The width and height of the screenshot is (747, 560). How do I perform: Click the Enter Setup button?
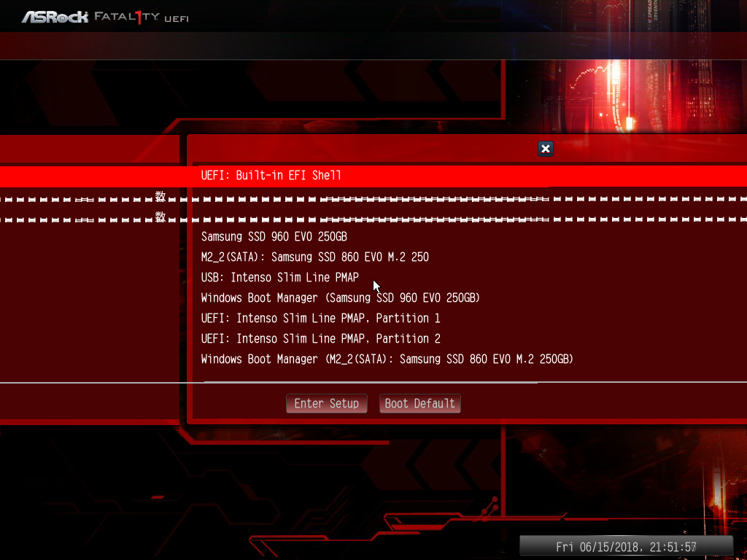326,403
